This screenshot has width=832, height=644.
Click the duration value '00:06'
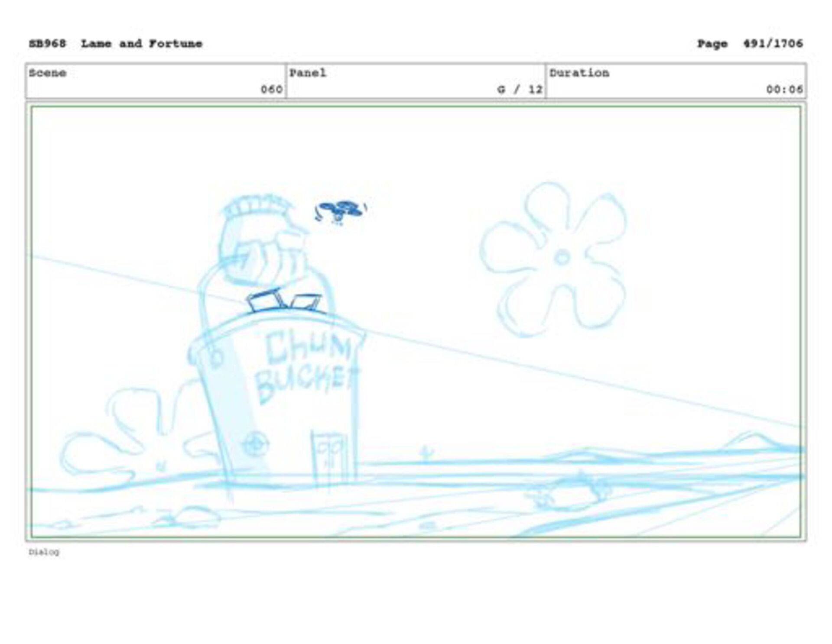(x=784, y=90)
